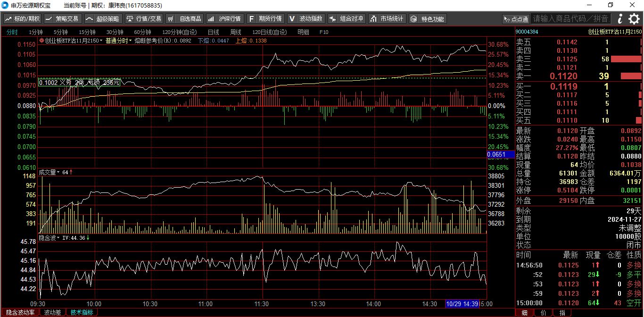Click the 到期 date 2024-11-27
The width and height of the screenshot is (644, 317).
pos(624,219)
